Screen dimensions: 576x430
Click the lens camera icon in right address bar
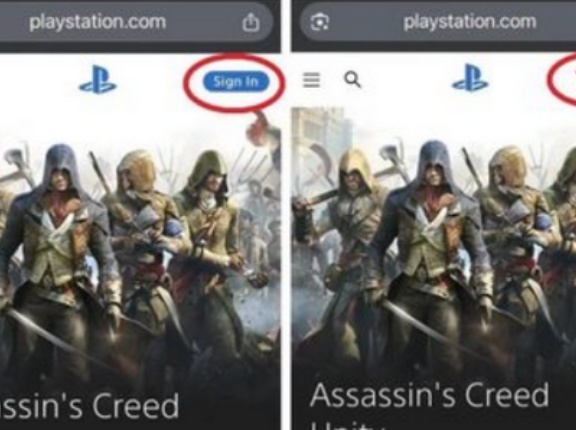point(320,22)
